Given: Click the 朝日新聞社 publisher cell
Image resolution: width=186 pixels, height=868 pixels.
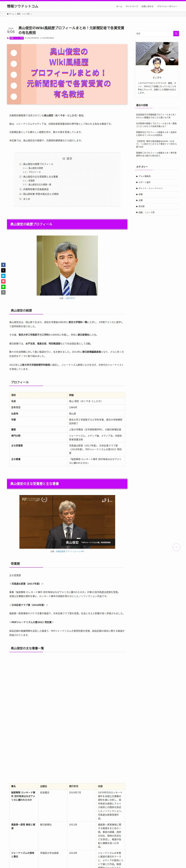Looking at the screenshot, I should pyautogui.click(x=53, y=836).
